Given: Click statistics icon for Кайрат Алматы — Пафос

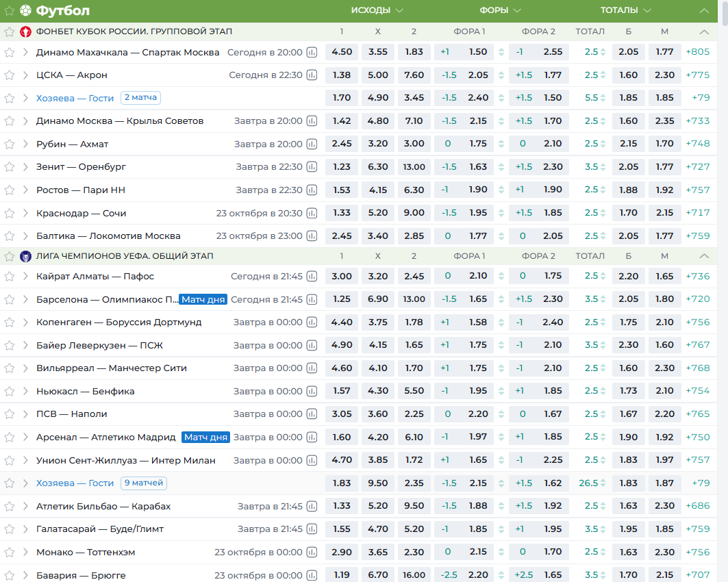Looking at the screenshot, I should tap(312, 277).
